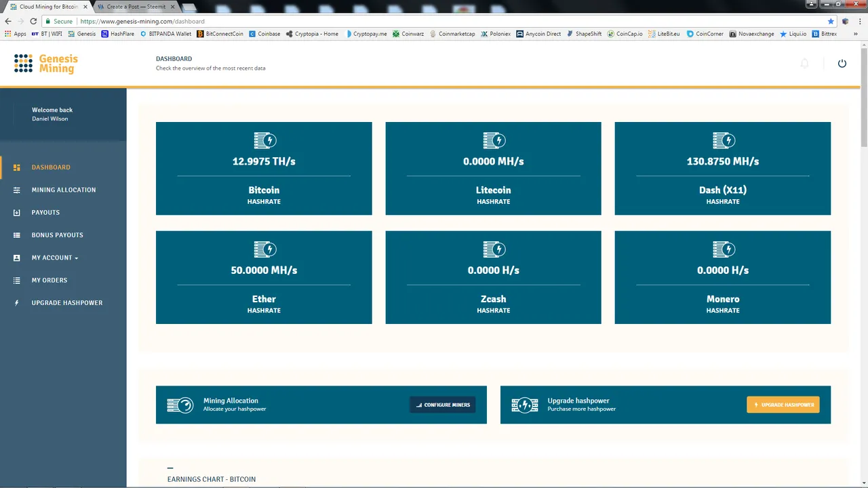This screenshot has height=488, width=868.
Task: Click the Bitcoin hashrate card icon
Action: [264, 140]
